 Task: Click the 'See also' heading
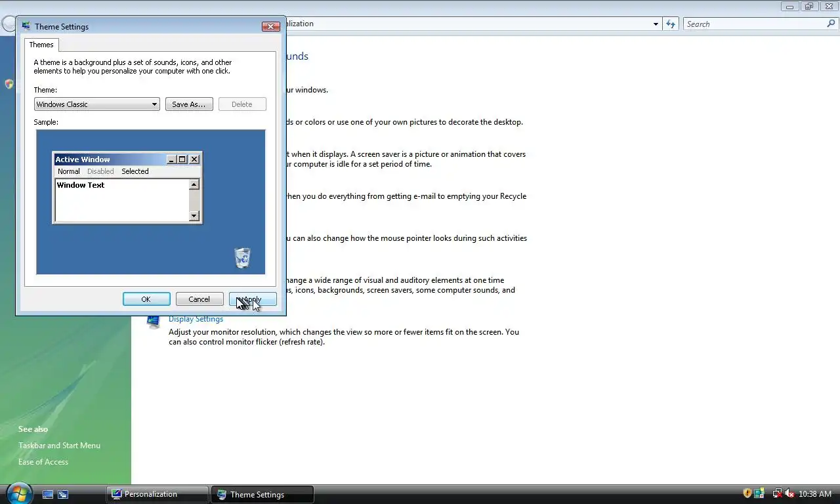(33, 429)
